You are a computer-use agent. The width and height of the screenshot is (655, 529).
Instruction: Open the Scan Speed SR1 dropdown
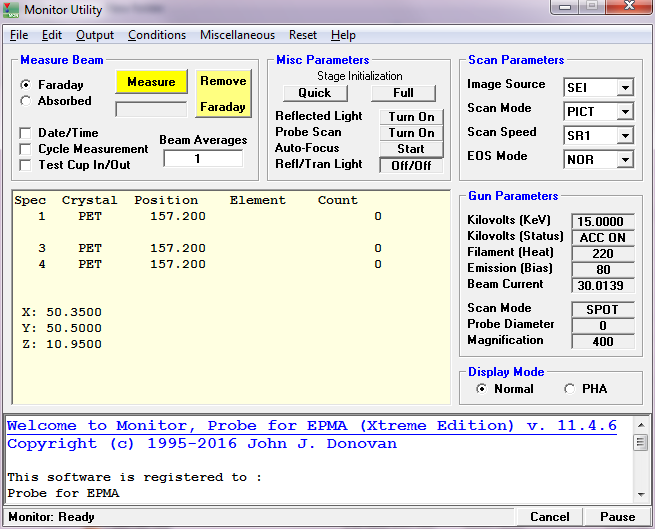click(625, 136)
